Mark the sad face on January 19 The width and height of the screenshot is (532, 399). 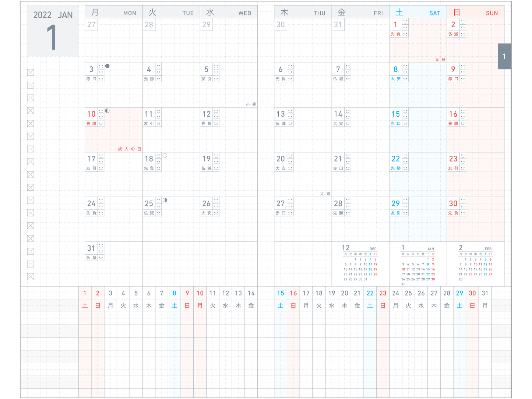click(x=216, y=168)
